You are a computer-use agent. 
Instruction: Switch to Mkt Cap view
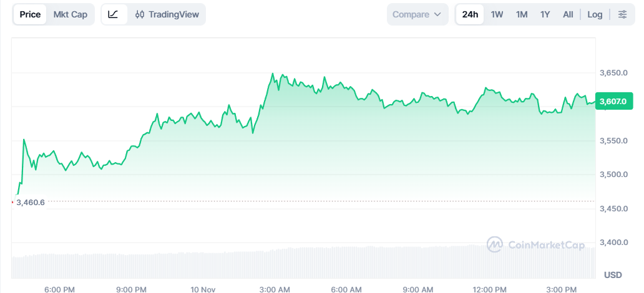click(x=71, y=14)
